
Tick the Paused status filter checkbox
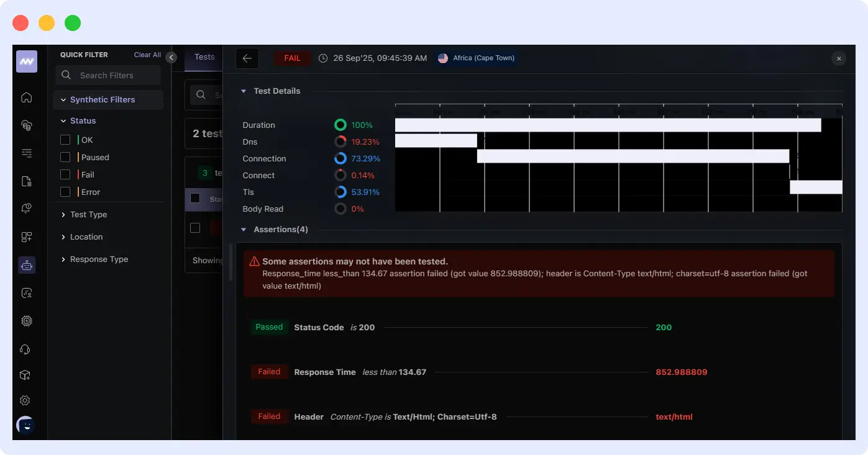[65, 157]
